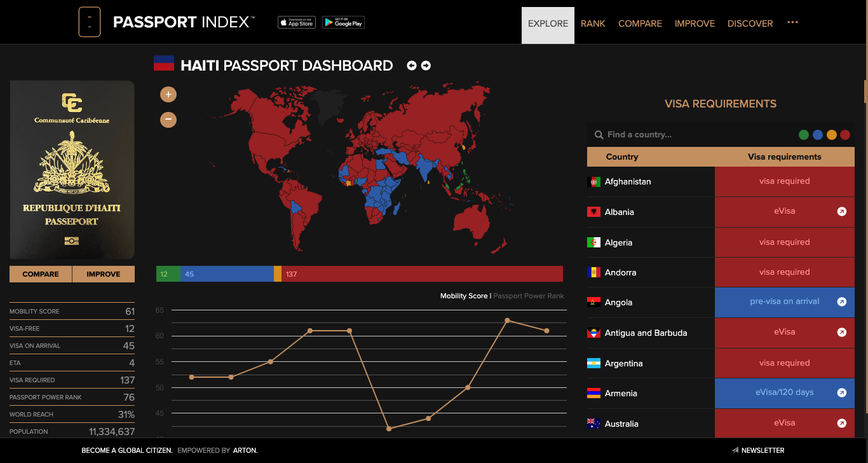Viewport: 868px width, 463px height.
Task: Open Australia eVisa link arrow
Action: click(x=842, y=423)
